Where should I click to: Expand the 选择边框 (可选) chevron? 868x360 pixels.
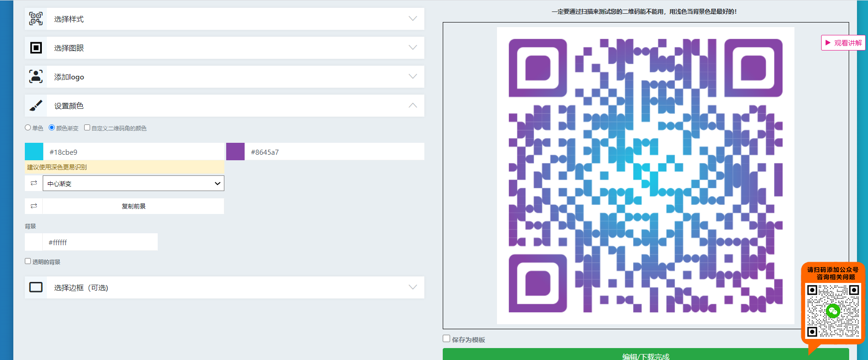[413, 287]
